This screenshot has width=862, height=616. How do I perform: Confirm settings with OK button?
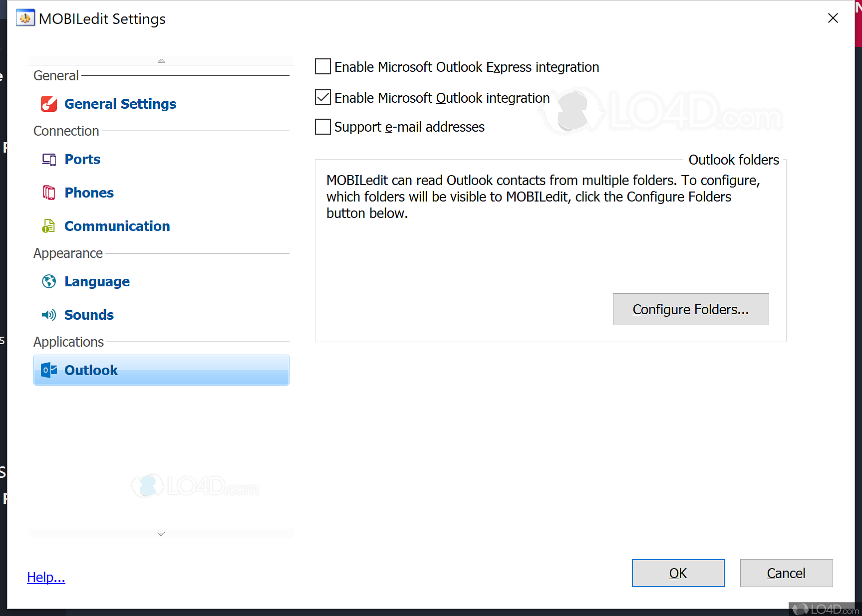pos(678,573)
